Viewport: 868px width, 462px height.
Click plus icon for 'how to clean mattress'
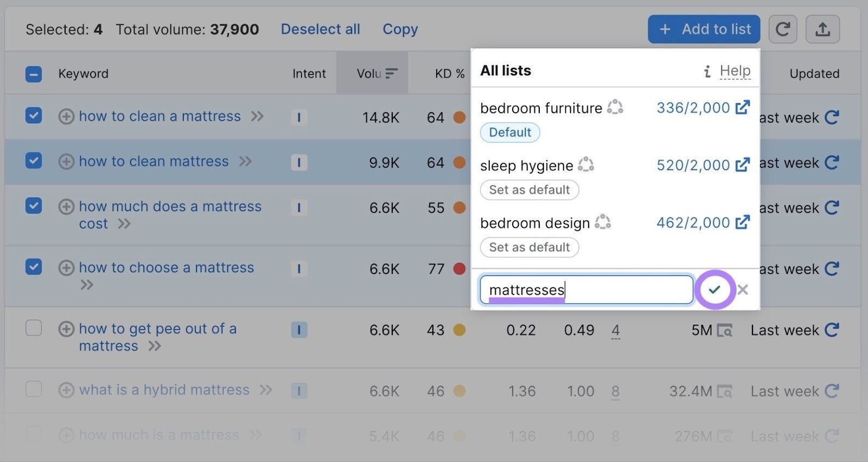pos(66,162)
